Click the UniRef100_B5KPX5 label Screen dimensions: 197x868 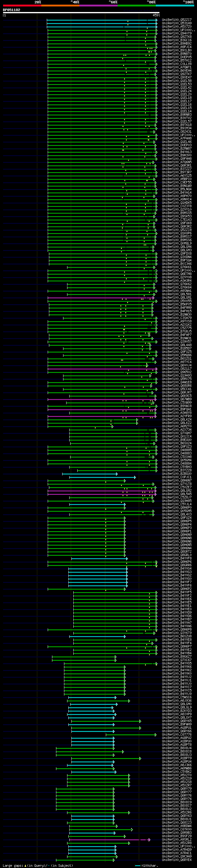(x=177, y=304)
